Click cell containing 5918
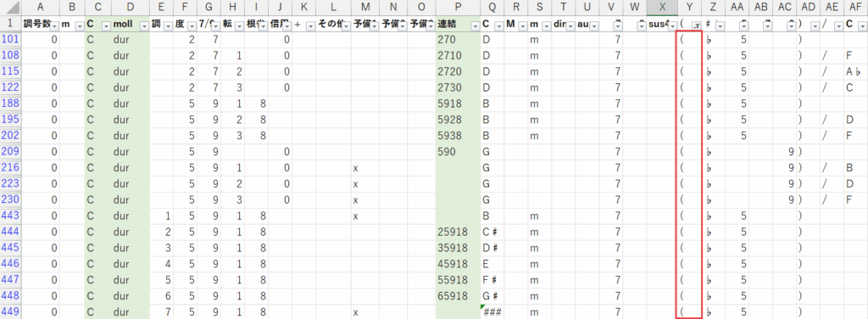This screenshot has width=868, height=319. coord(458,104)
